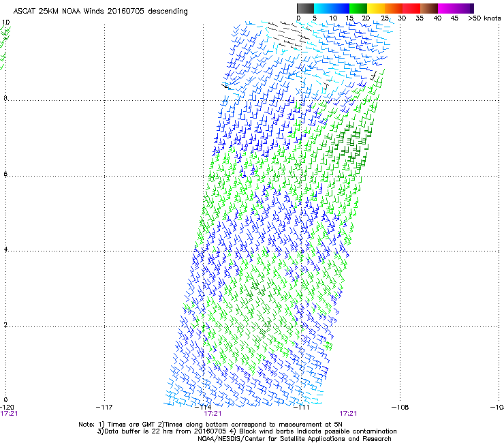Click the '25' legend label
The width and height of the screenshot is (504, 443).
tap(385, 18)
